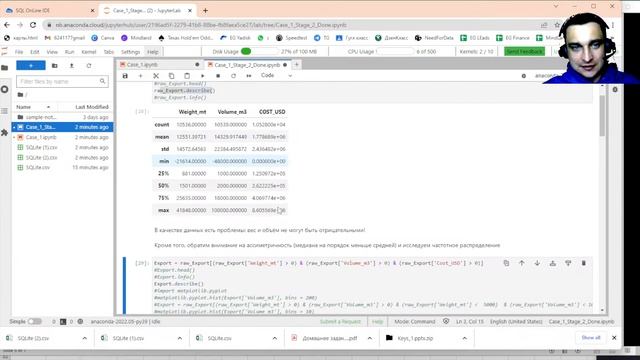The width and height of the screenshot is (640, 360).
Task: Open the Run menu
Action: pyautogui.click(x=69, y=52)
